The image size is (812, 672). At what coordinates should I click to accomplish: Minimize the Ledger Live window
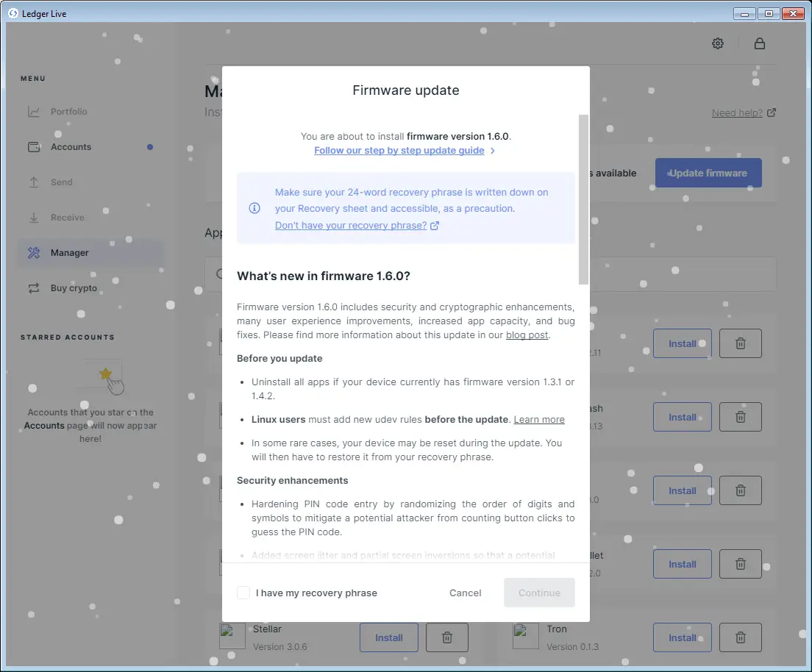744,14
